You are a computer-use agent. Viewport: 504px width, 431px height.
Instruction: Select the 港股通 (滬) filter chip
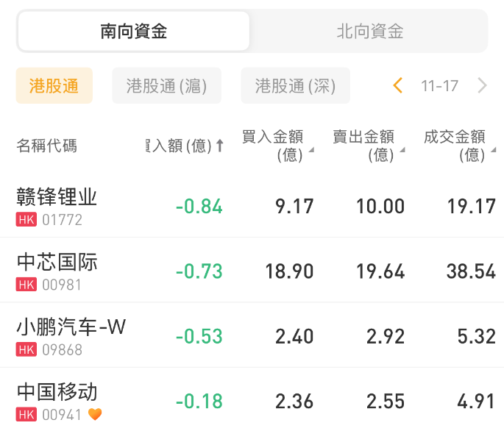pos(166,86)
